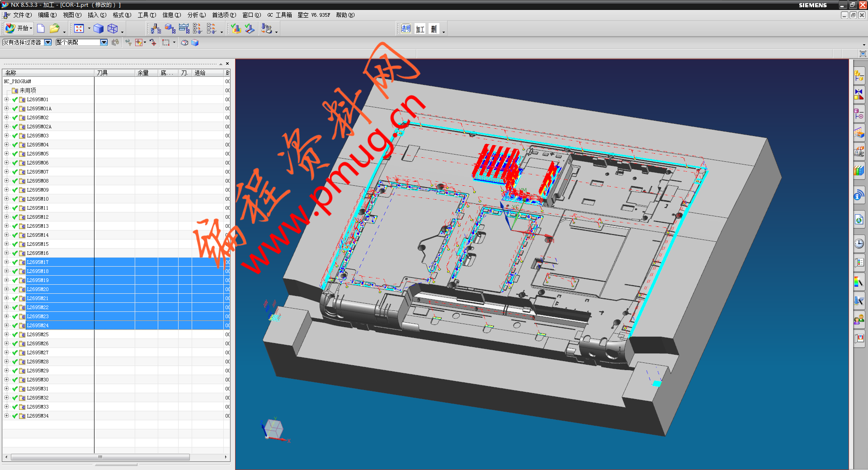Click the navigator horizontal scrollbar thumb
Screen dimensions: 868x470
[100, 457]
